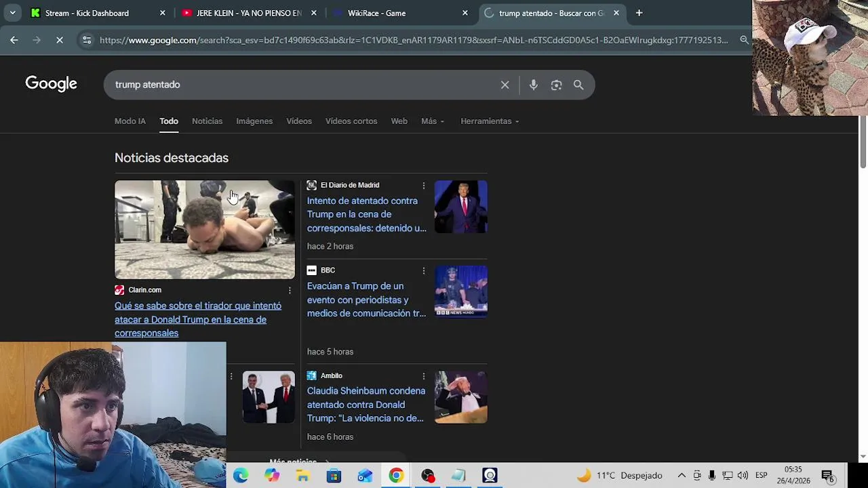The width and height of the screenshot is (868, 488).
Task: Close the JERE KLEIN YouTube tab
Action: [313, 13]
